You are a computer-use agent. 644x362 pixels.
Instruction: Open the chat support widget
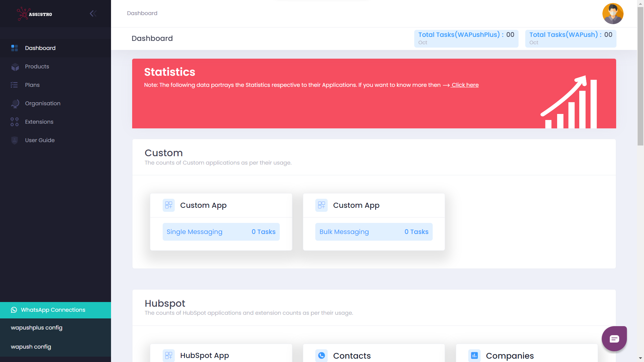click(x=614, y=339)
